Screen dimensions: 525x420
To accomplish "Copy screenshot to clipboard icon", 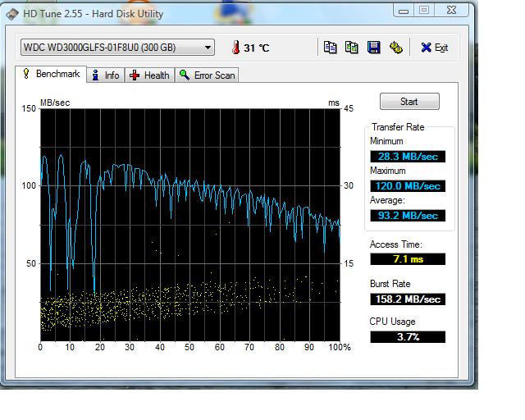I will click(352, 48).
